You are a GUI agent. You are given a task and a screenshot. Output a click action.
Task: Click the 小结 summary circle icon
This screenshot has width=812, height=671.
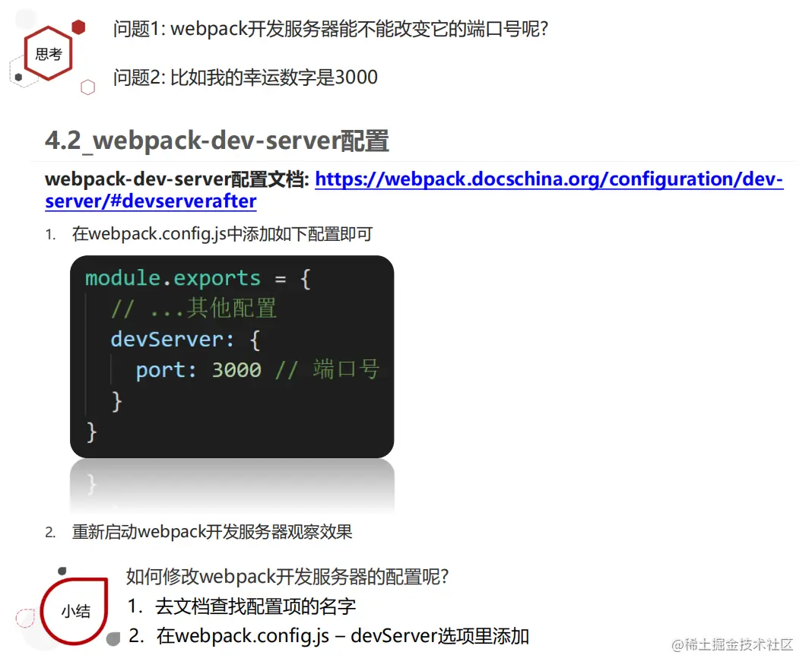75,611
